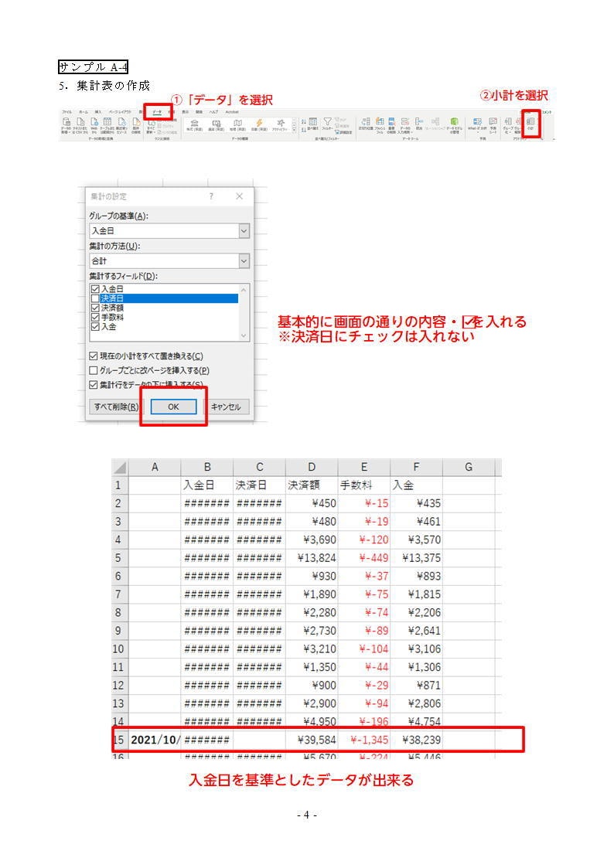The image size is (614, 868).
Task: Click the 2021/10/ cell in column A
Action: coord(155,740)
